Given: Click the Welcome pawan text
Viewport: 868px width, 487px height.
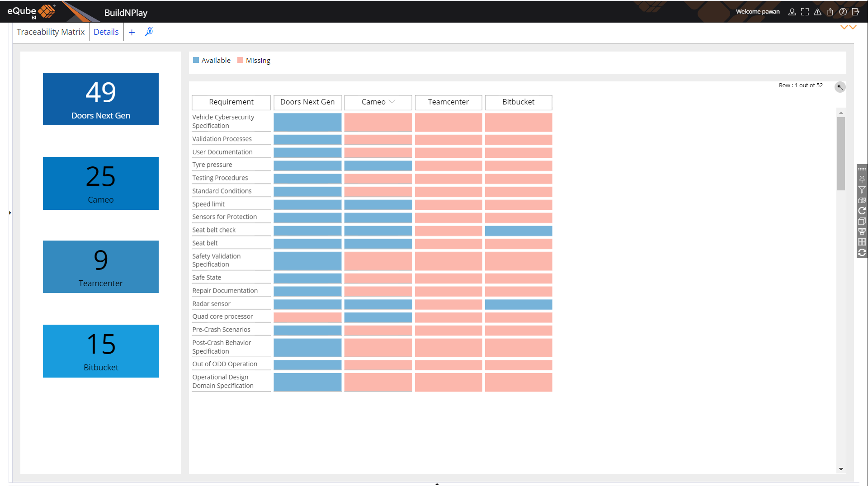Looking at the screenshot, I should pos(758,12).
